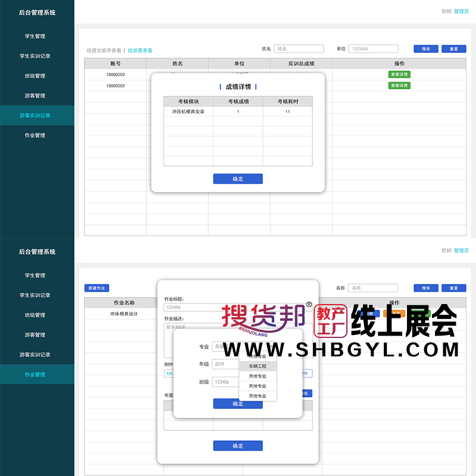
Task: Click 搜索 beside the 单位 field
Action: [426, 49]
